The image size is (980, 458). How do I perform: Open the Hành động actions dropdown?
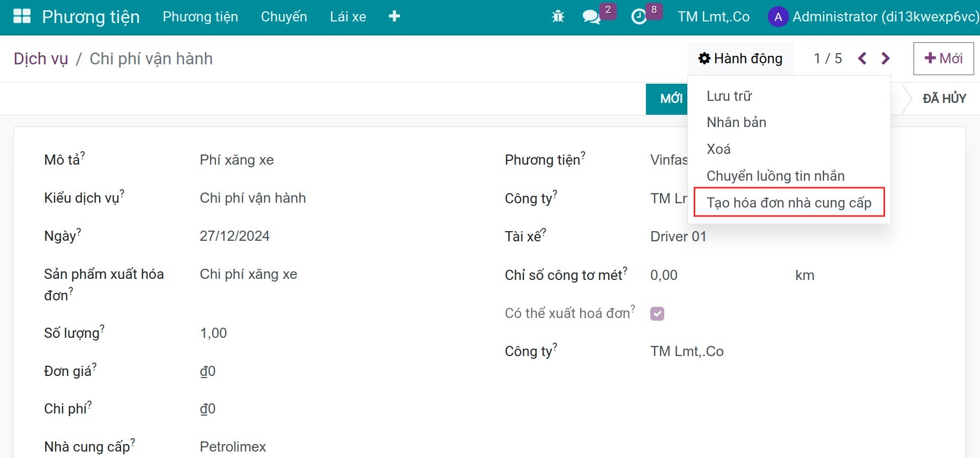pos(740,58)
